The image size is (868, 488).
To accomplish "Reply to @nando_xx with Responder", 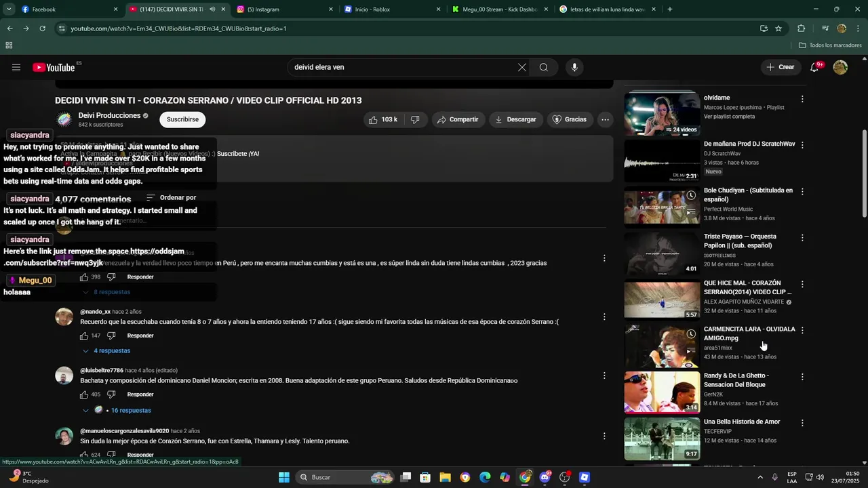I will [x=140, y=335].
